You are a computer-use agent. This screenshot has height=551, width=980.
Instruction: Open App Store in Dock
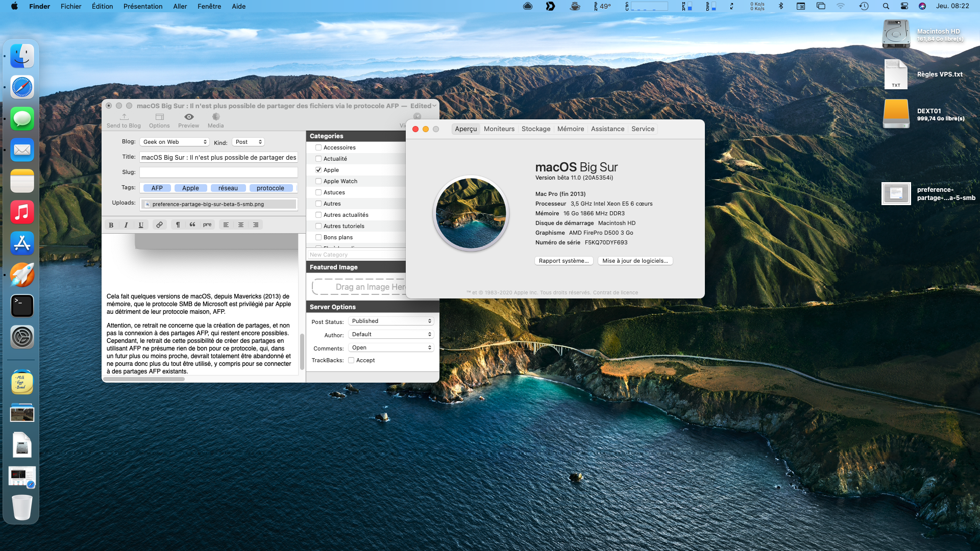[x=22, y=243]
